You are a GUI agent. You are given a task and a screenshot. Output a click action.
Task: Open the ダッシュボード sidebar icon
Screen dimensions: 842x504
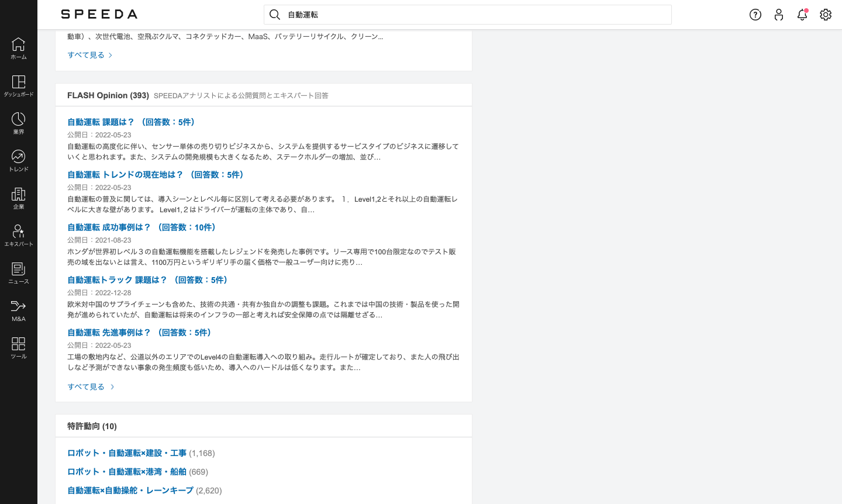tap(18, 84)
